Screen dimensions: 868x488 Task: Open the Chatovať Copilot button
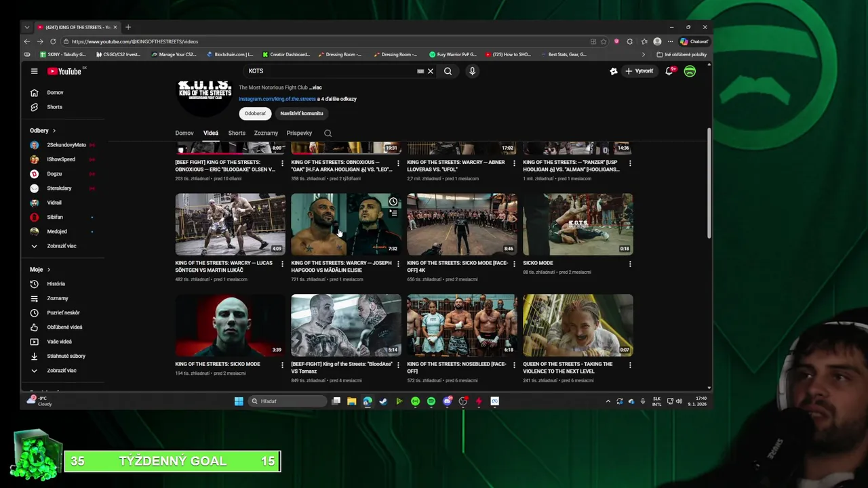(x=694, y=41)
